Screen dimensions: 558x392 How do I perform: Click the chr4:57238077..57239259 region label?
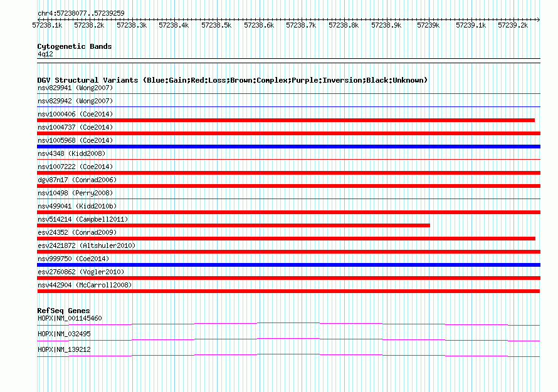click(81, 13)
